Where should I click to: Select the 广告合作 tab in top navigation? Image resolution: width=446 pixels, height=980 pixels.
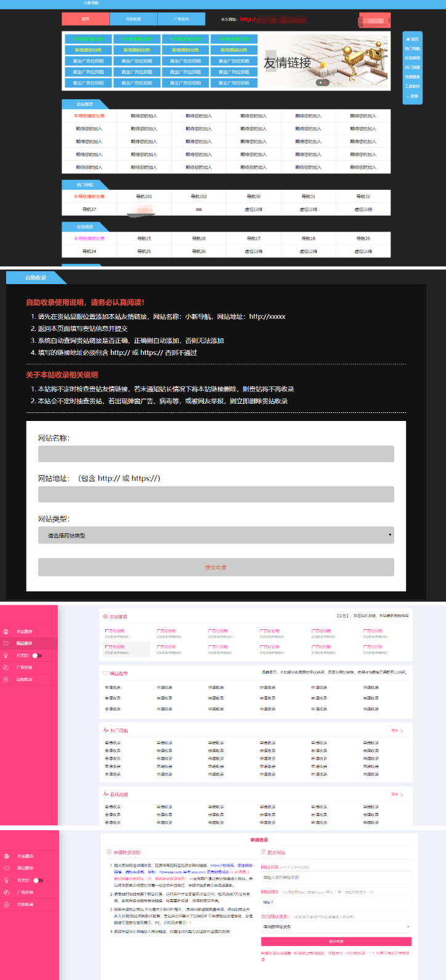tap(181, 19)
